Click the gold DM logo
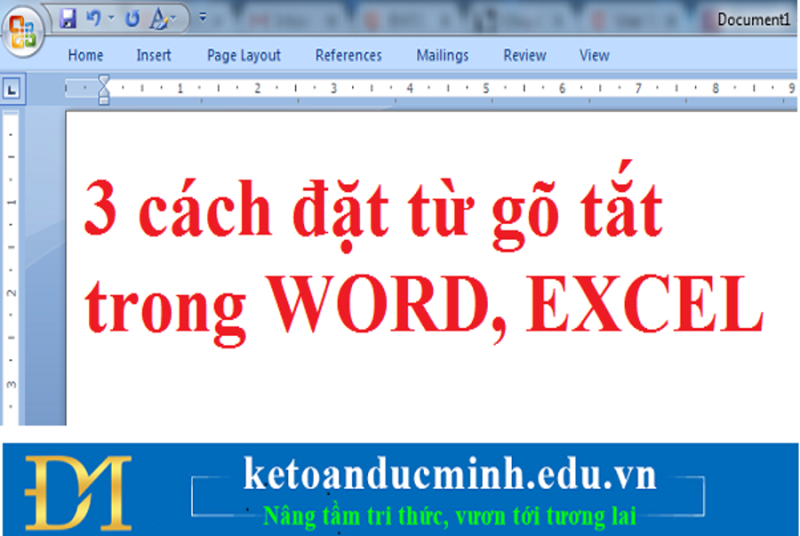This screenshot has height=536, width=800. coord(78,493)
